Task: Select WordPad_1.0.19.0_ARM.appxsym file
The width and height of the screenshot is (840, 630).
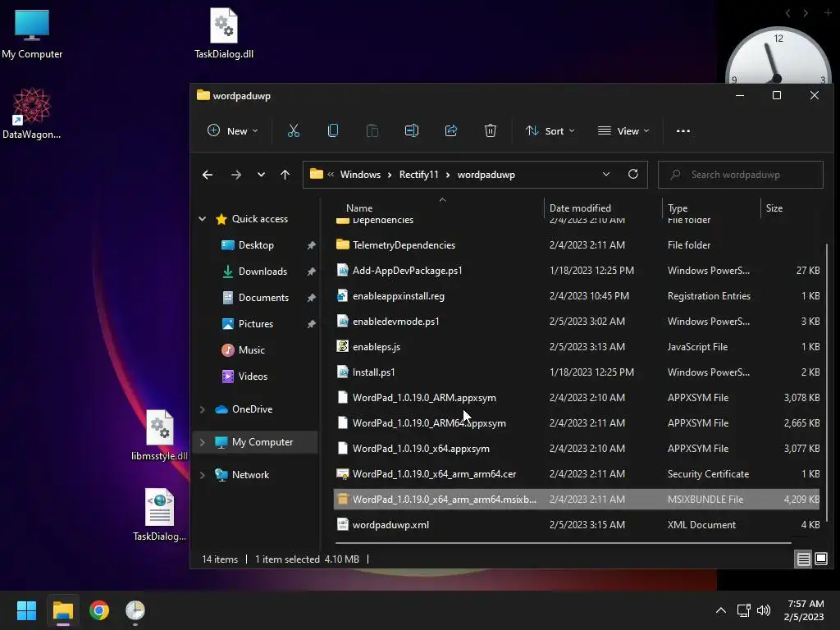Action: coord(577,398)
